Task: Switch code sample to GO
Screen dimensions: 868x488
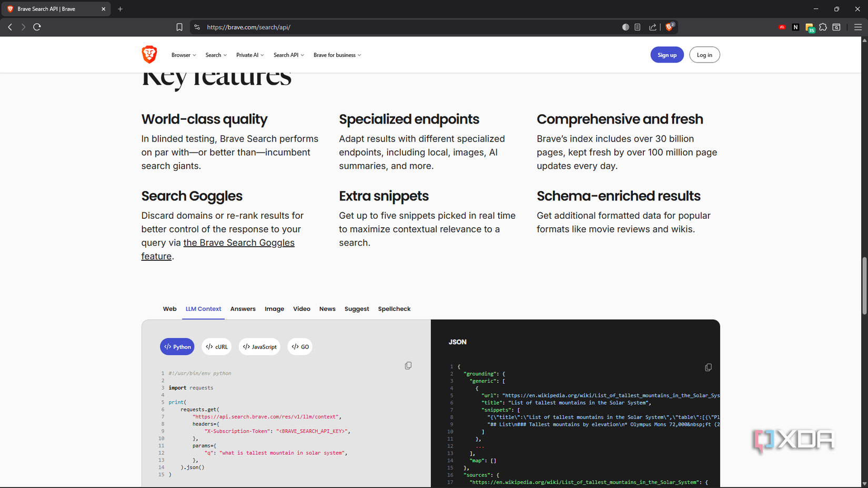Action: tap(300, 347)
